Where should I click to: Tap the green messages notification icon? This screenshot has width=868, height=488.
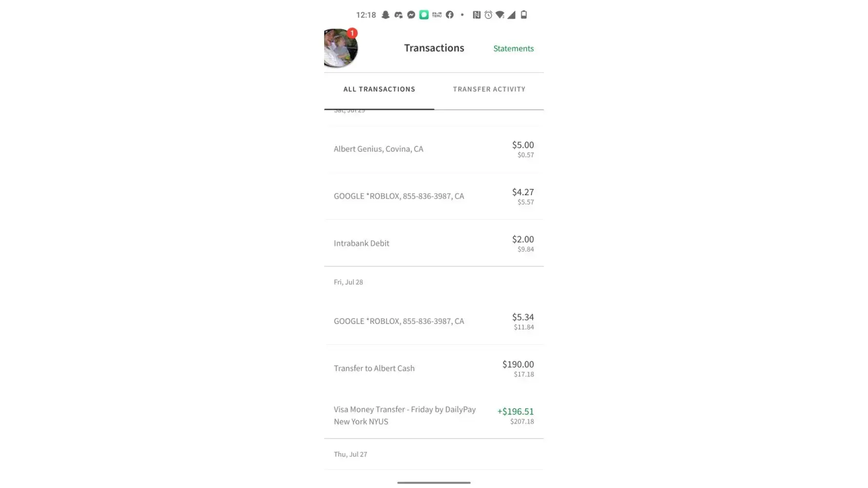click(424, 15)
